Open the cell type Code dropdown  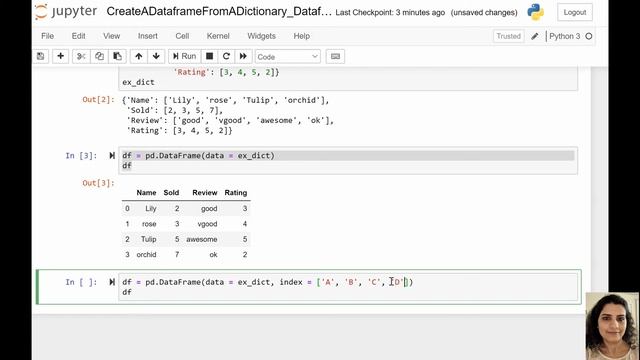coord(288,57)
